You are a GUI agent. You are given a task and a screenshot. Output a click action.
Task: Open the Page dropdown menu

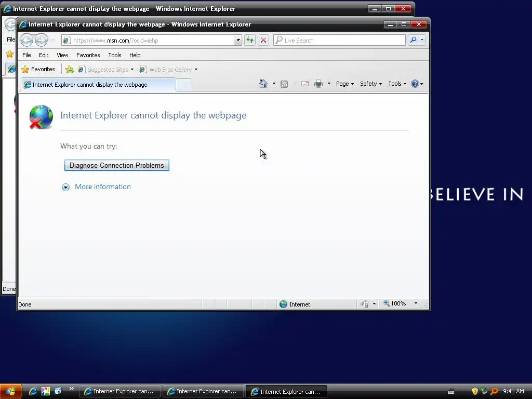point(345,84)
